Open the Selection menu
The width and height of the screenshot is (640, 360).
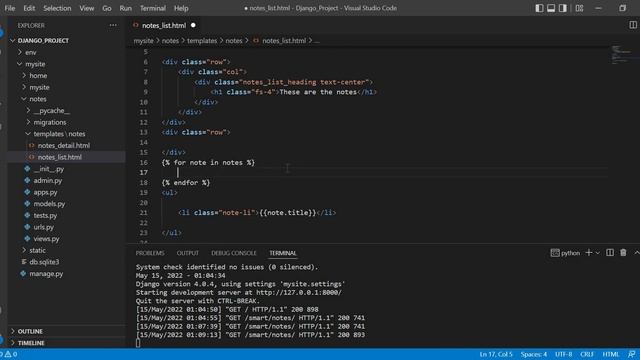click(57, 8)
